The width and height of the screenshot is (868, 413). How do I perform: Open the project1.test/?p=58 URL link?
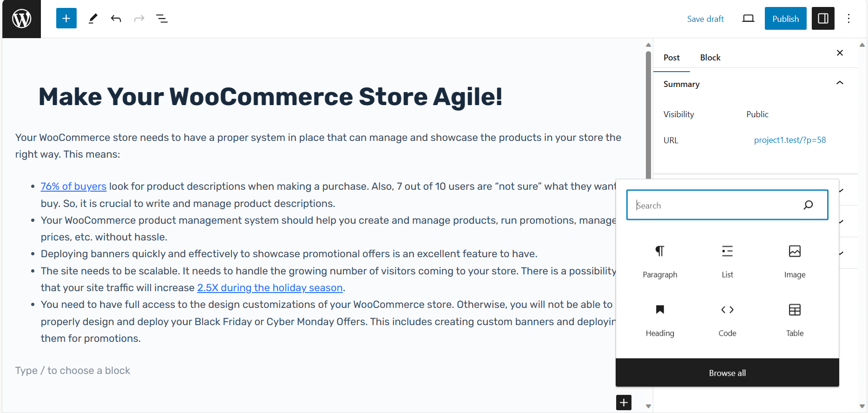click(790, 140)
